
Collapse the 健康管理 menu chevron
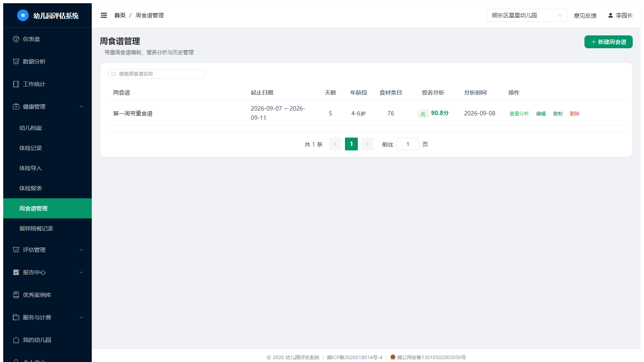(81, 107)
